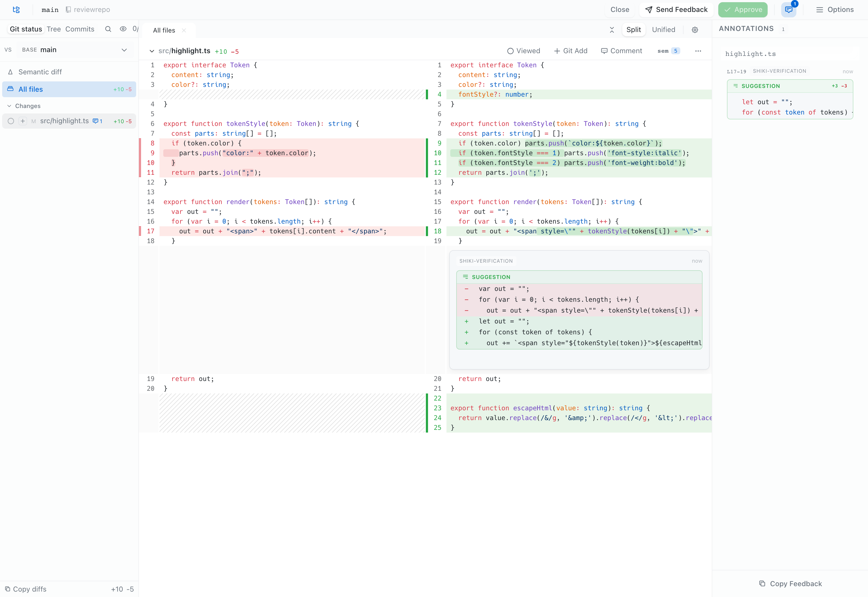The image size is (868, 597).
Task: Select All files entry in sidebar
Action: [x=69, y=89]
